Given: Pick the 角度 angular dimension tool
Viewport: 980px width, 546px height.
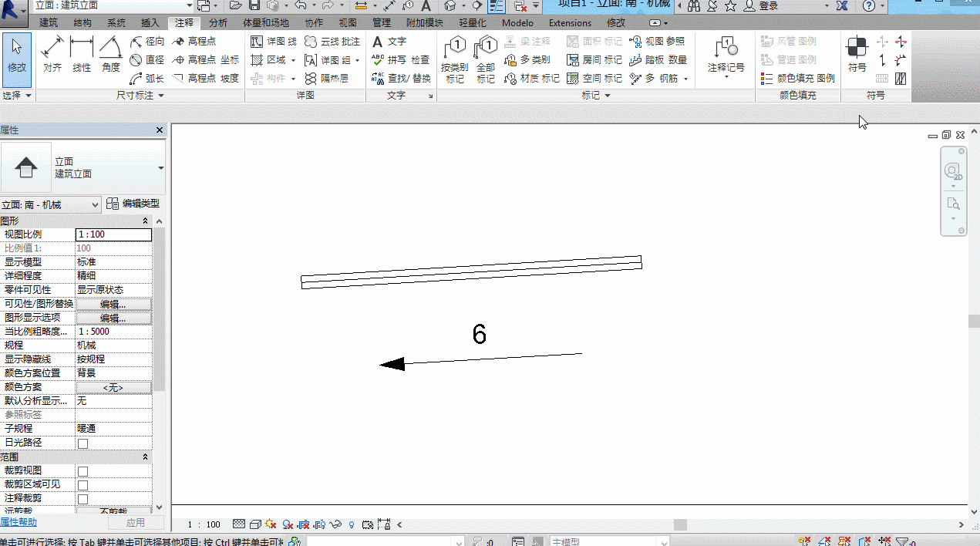Looking at the screenshot, I should (111, 55).
